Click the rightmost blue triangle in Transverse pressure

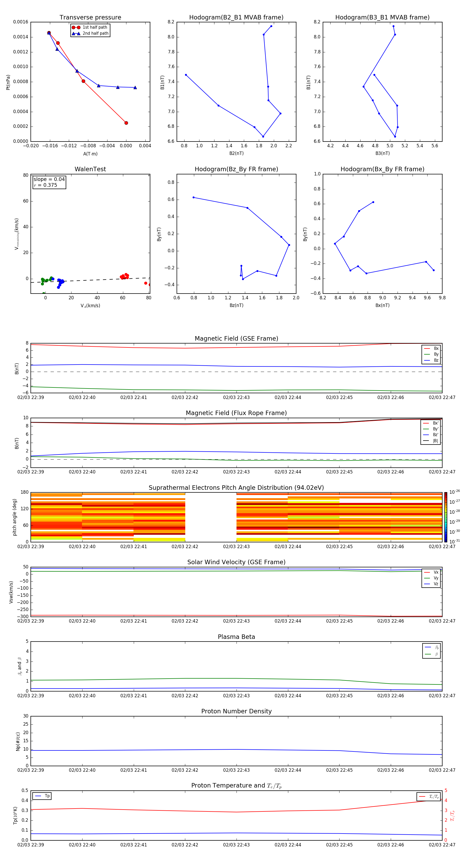pyautogui.click(x=135, y=88)
